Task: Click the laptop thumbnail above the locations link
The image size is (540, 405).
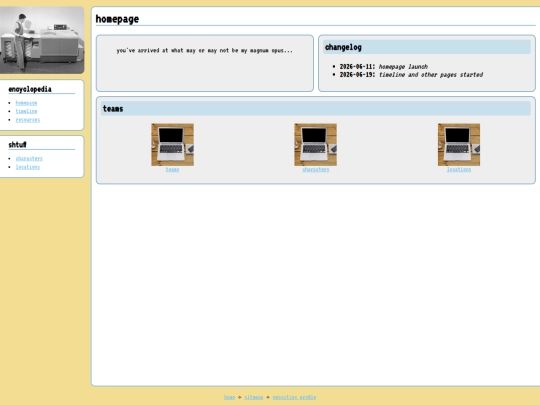Action: point(459,145)
